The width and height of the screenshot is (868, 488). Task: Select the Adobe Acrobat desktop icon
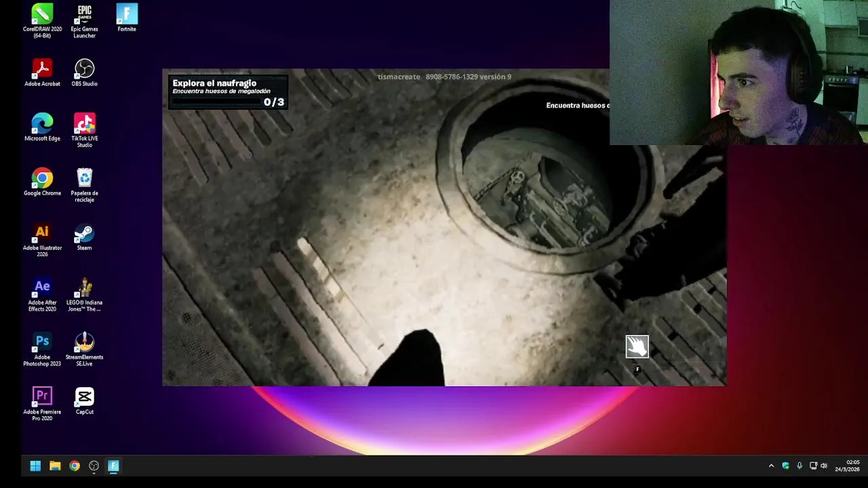[x=42, y=73]
